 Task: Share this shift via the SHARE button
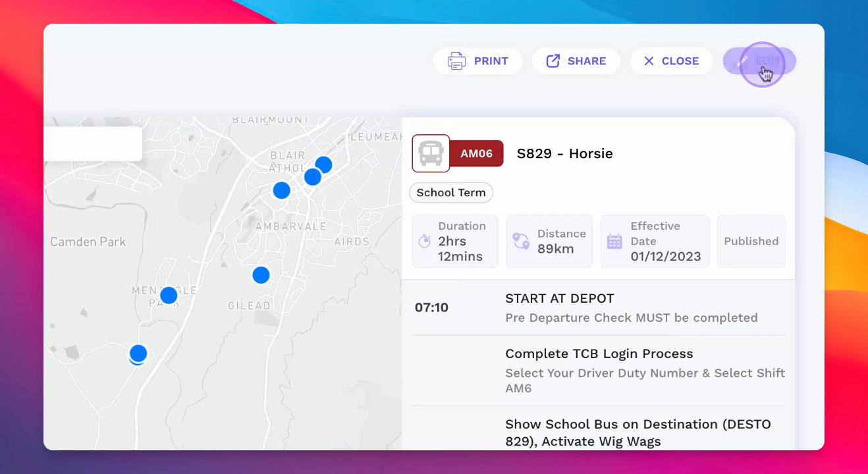coord(576,61)
